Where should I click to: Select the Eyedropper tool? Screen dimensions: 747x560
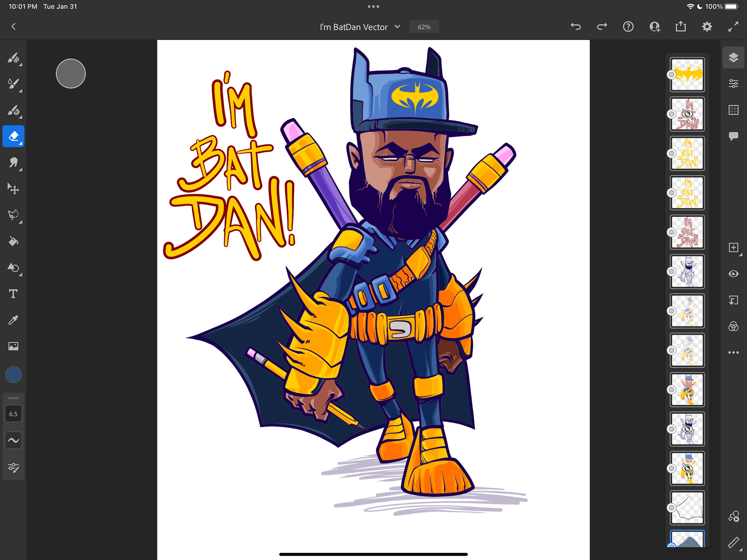(x=14, y=320)
